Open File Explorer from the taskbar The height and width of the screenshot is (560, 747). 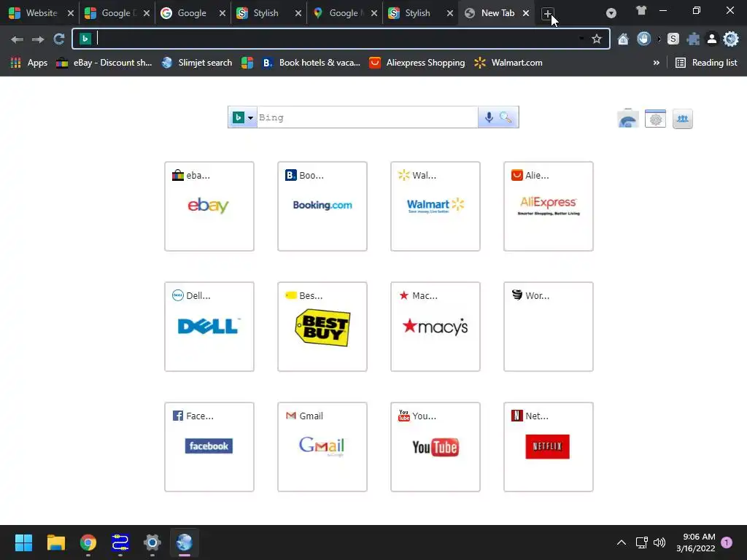[55, 542]
